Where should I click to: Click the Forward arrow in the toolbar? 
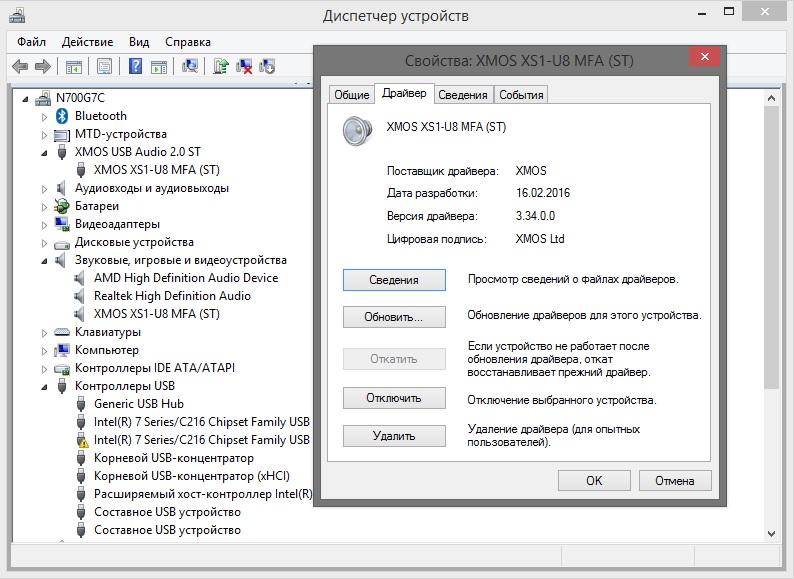[x=43, y=66]
